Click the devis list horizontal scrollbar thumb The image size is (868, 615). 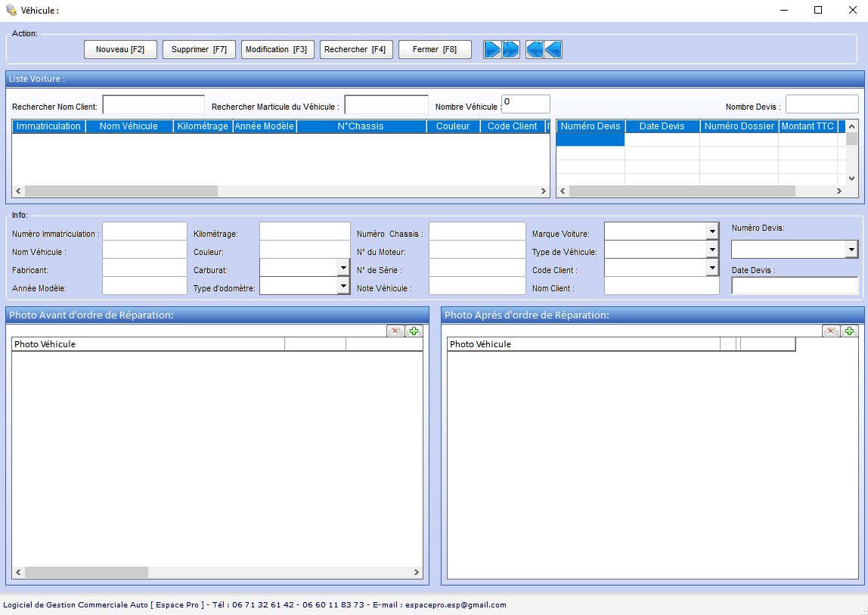[x=682, y=191]
